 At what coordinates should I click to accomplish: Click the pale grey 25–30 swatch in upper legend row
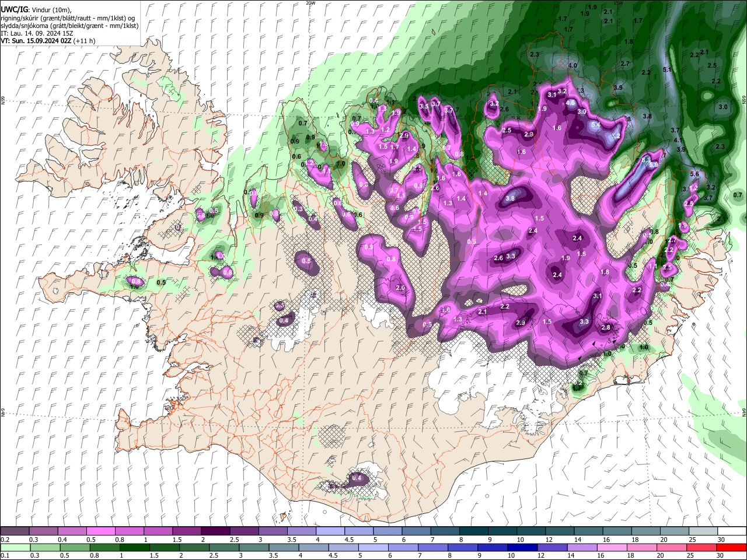click(x=703, y=531)
